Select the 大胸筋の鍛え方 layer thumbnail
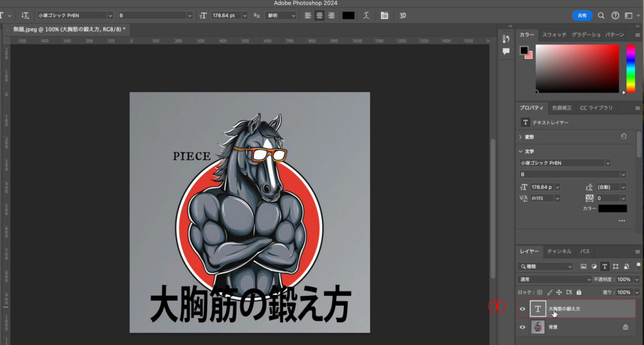This screenshot has width=644, height=345. [x=537, y=309]
